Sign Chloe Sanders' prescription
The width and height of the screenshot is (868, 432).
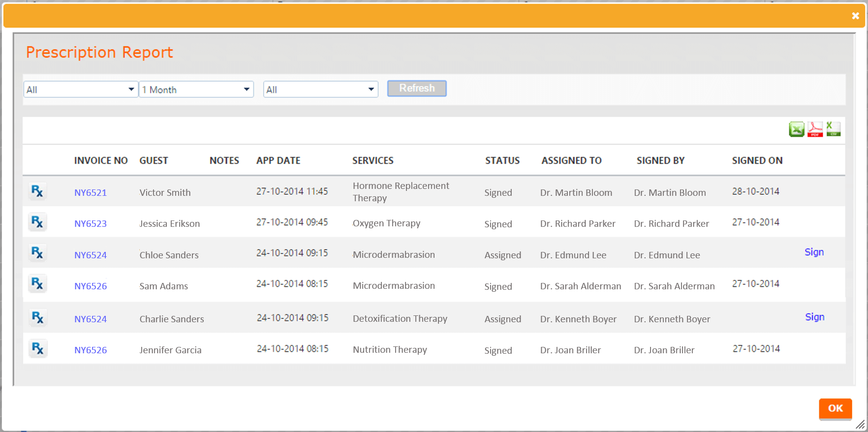[x=814, y=252]
